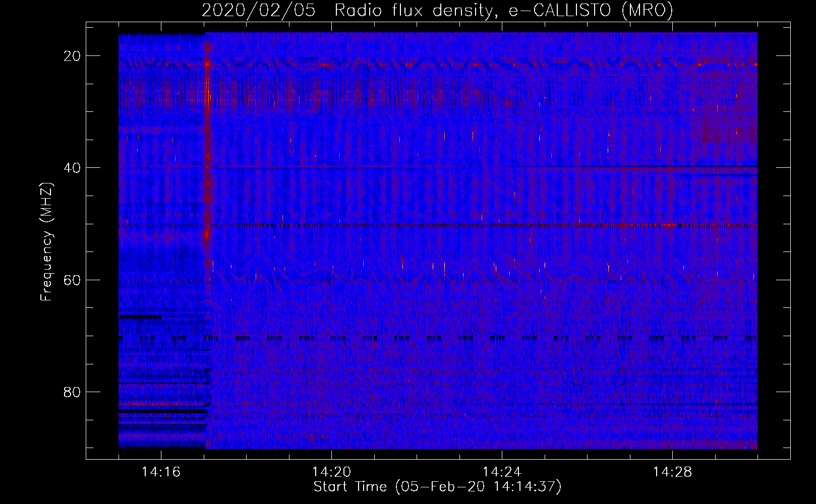The height and width of the screenshot is (504, 816).
Task: Click the 14:16 time tick label
Action: click(161, 472)
